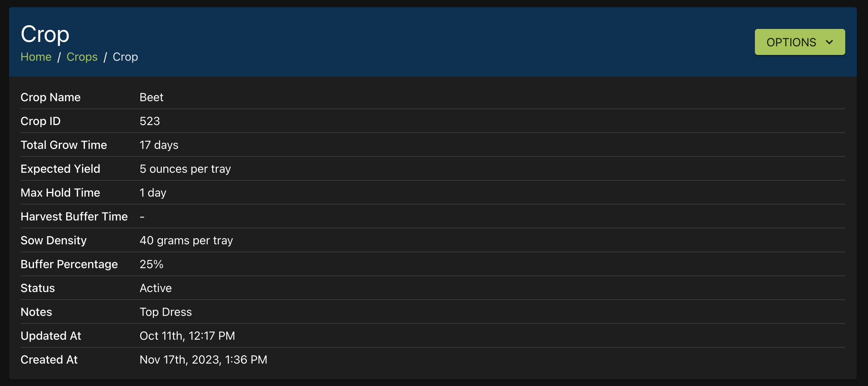Click the Updated At date Oct 11th
This screenshot has width=868, height=386.
(x=187, y=336)
